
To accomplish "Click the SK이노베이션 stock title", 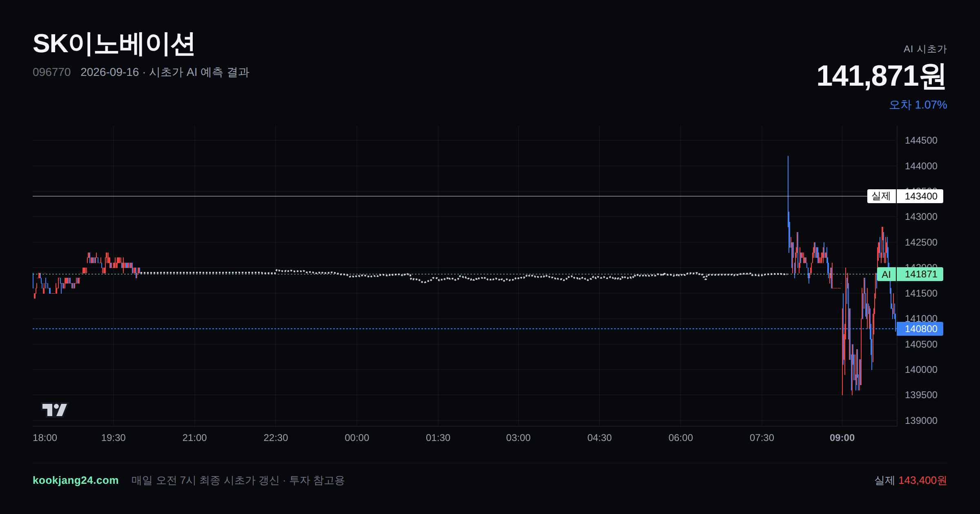I will tap(114, 44).
